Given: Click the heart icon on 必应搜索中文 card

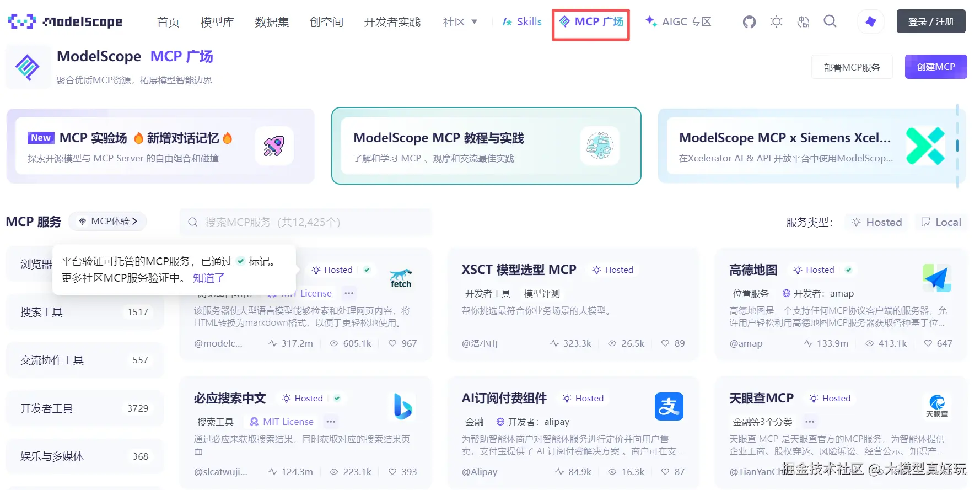Looking at the screenshot, I should pyautogui.click(x=392, y=472).
